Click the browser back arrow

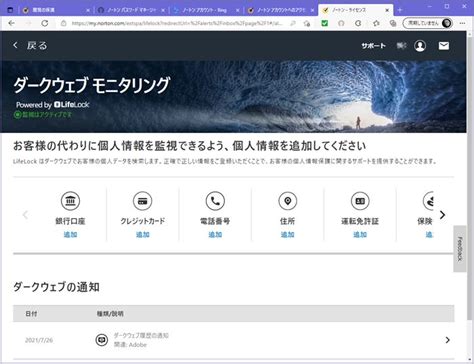(11, 23)
